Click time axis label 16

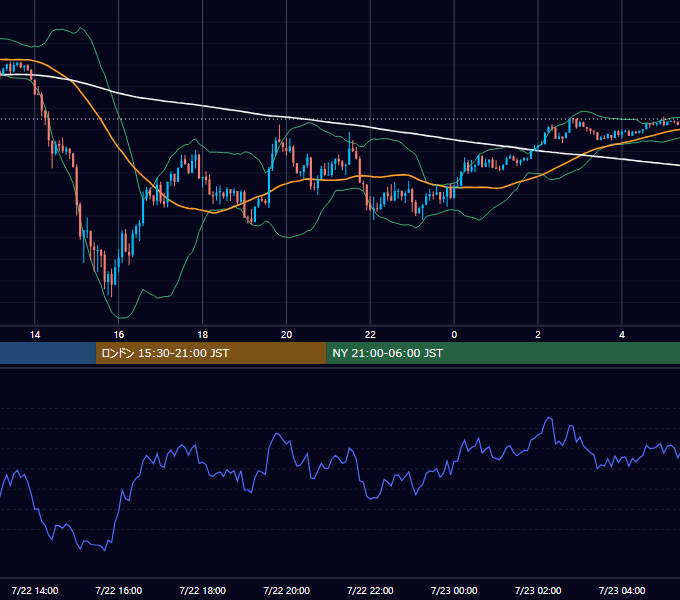point(118,335)
